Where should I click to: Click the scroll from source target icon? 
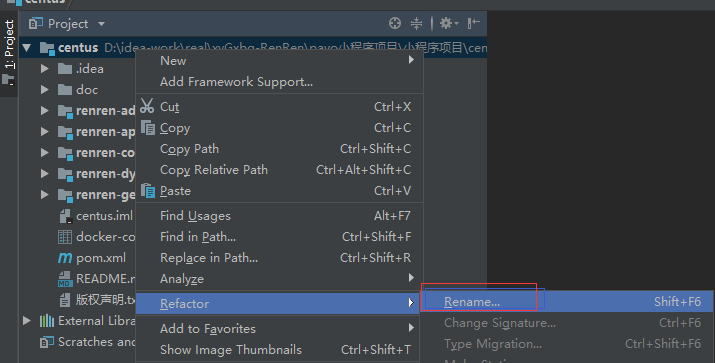395,23
